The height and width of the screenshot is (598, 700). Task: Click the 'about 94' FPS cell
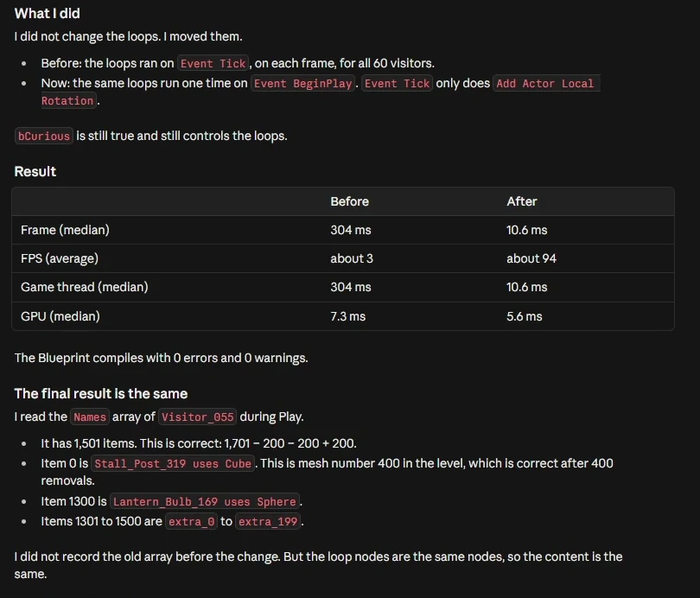[x=531, y=258]
